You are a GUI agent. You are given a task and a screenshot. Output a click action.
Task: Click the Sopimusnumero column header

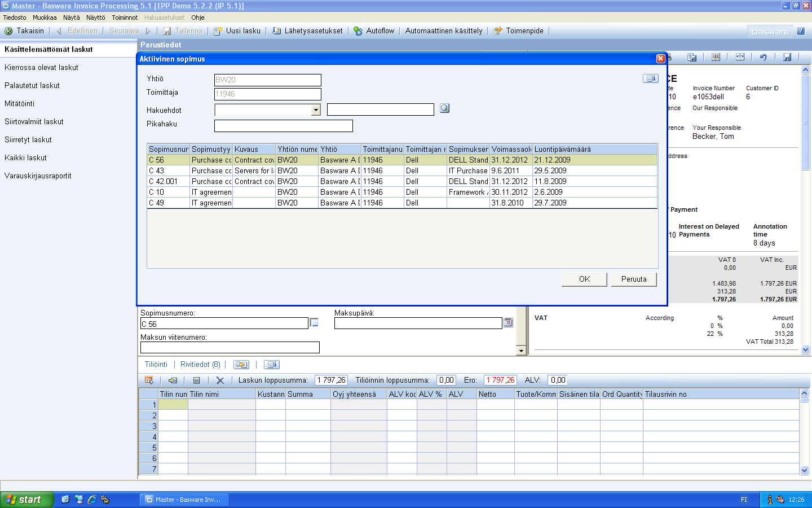click(x=169, y=149)
